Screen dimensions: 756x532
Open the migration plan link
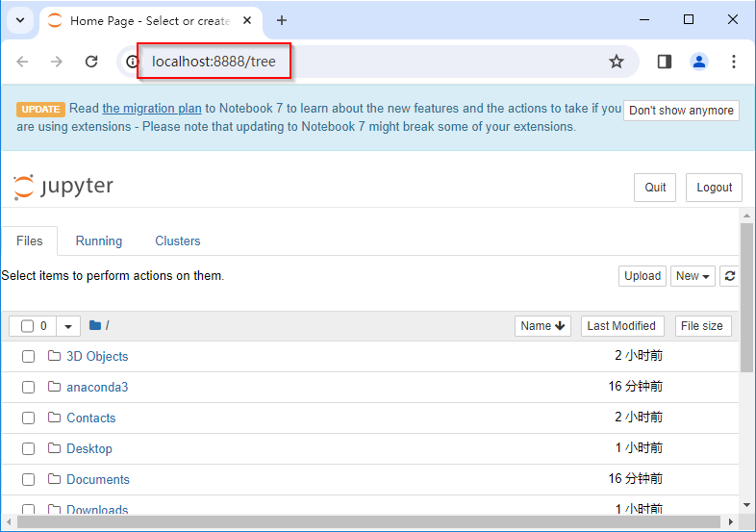152,109
